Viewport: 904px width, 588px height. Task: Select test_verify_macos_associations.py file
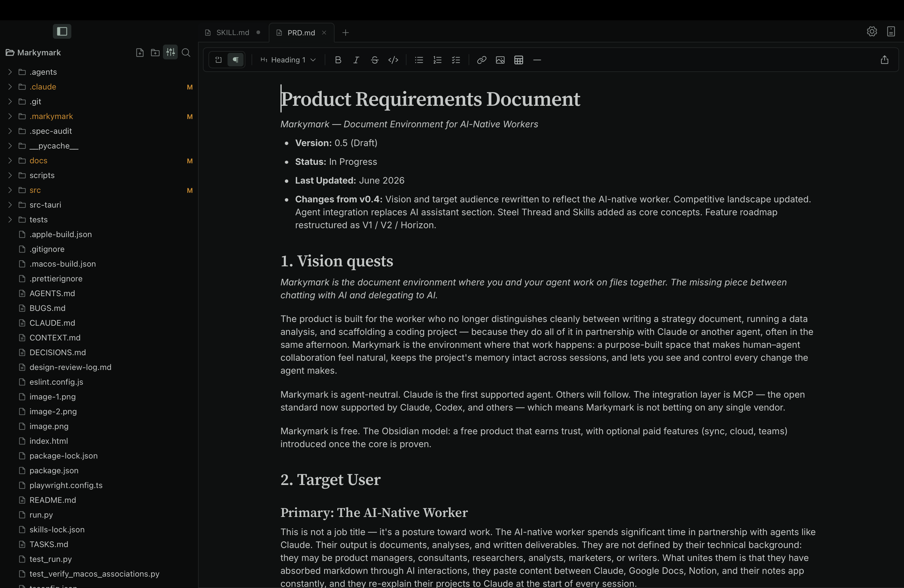click(99, 574)
